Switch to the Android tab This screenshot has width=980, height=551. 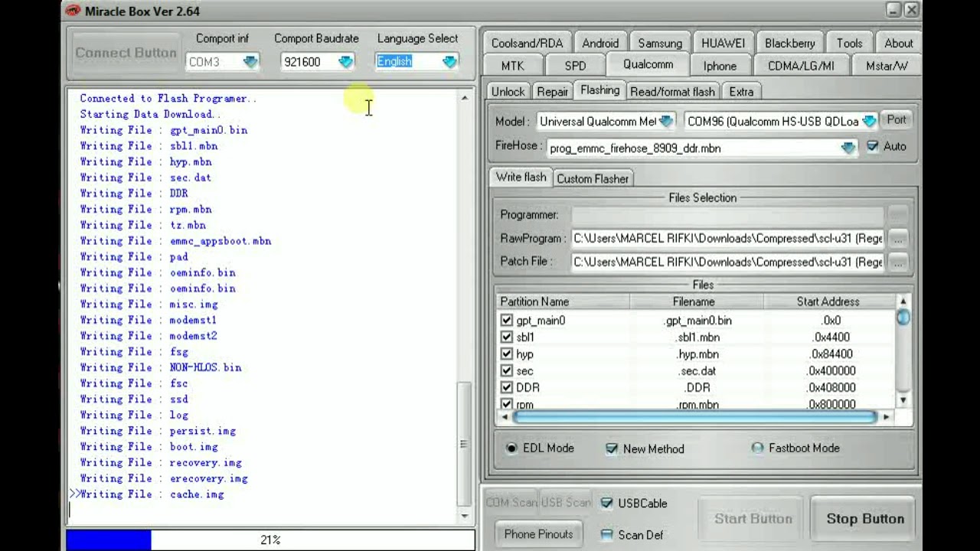coord(600,44)
